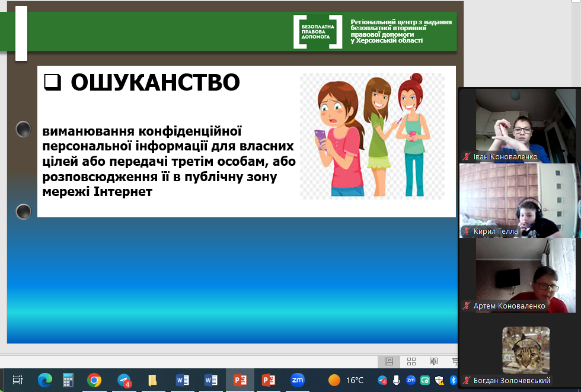This screenshot has height=392, width=581.
Task: Click muted mic icon for Артем Коноваленко
Action: point(467,306)
